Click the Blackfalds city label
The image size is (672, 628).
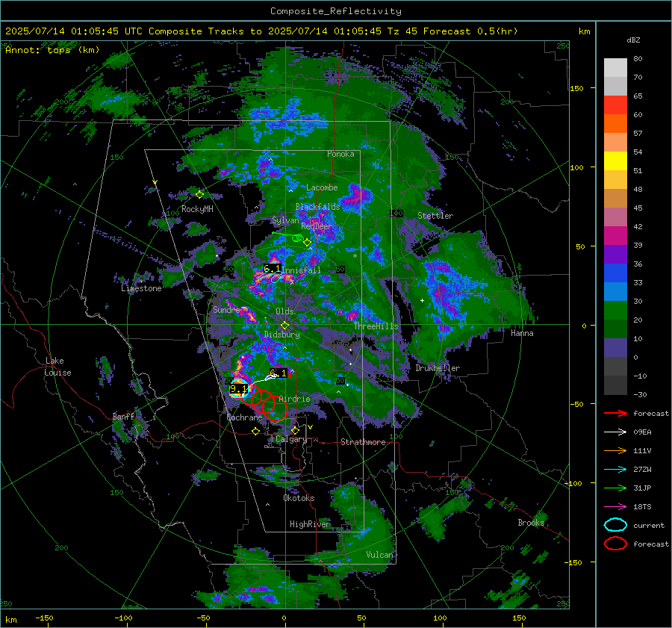pyautogui.click(x=317, y=207)
